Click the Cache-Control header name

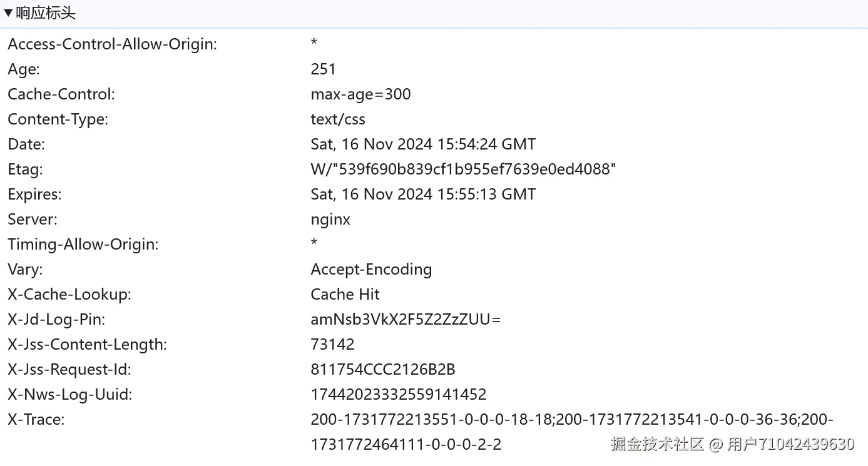(61, 94)
